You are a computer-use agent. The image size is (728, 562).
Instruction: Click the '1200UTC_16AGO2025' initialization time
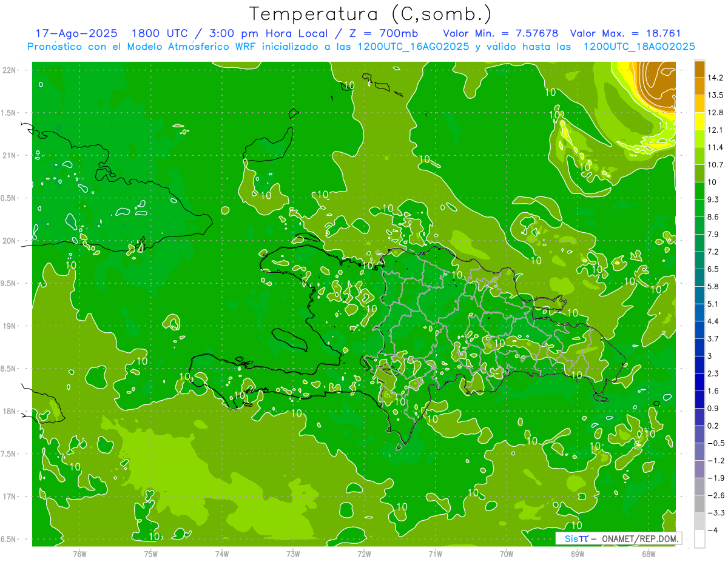pos(413,47)
